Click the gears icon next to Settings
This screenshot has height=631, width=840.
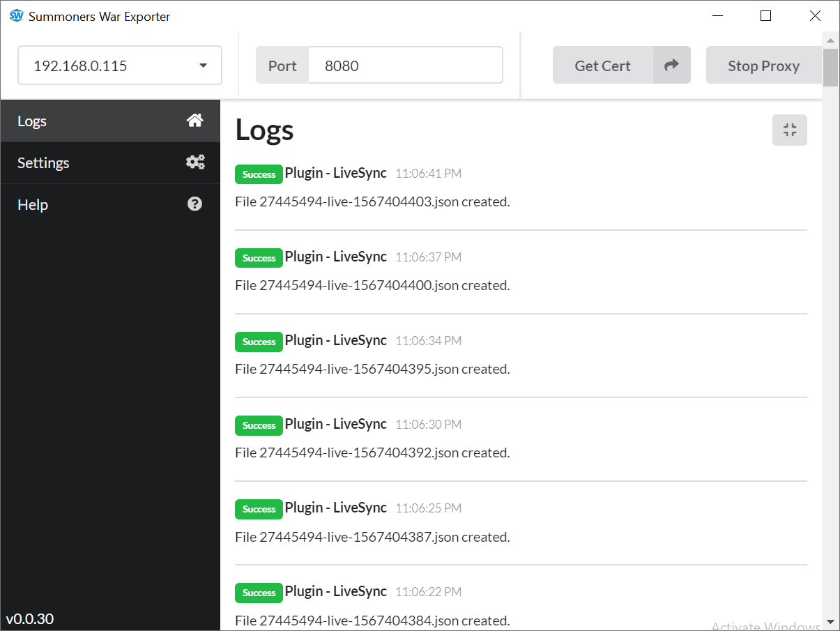[195, 162]
